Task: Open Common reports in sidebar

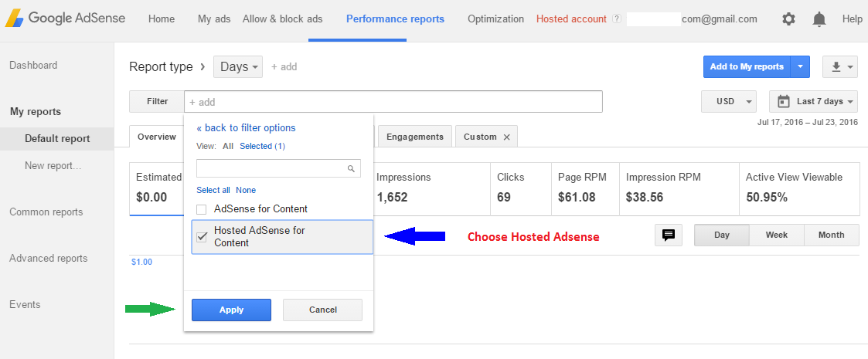Action: [x=46, y=212]
